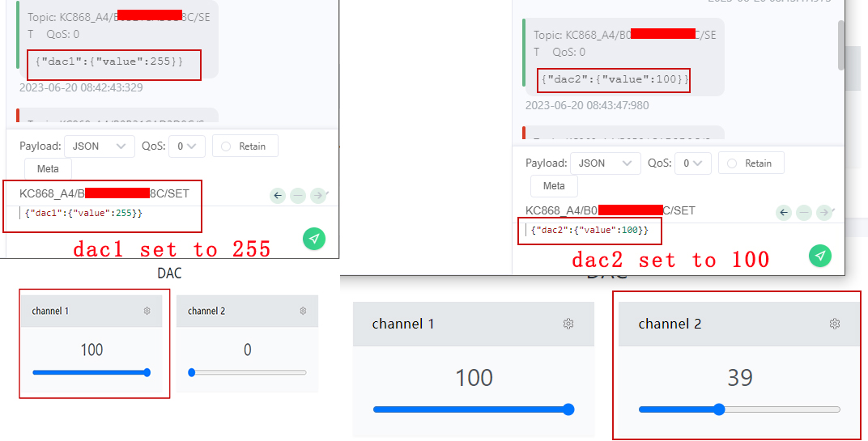Screen dimensions: 868x441
Task: Open settings gear of channel 2 showing 39
Action: (835, 324)
